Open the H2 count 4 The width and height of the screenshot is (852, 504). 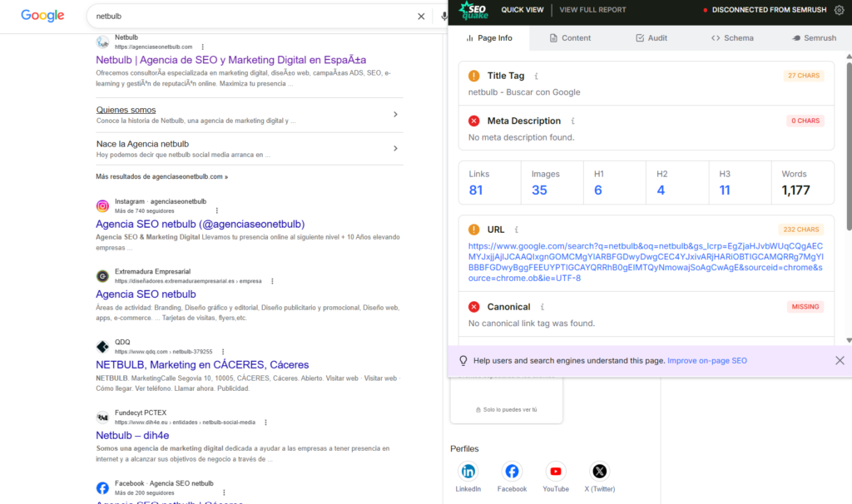coord(661,190)
